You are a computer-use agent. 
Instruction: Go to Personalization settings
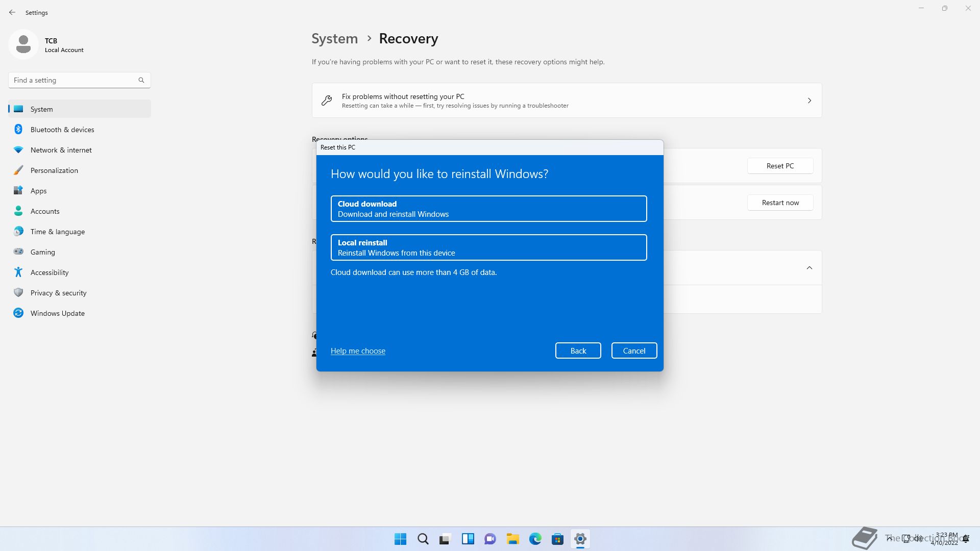(x=80, y=170)
